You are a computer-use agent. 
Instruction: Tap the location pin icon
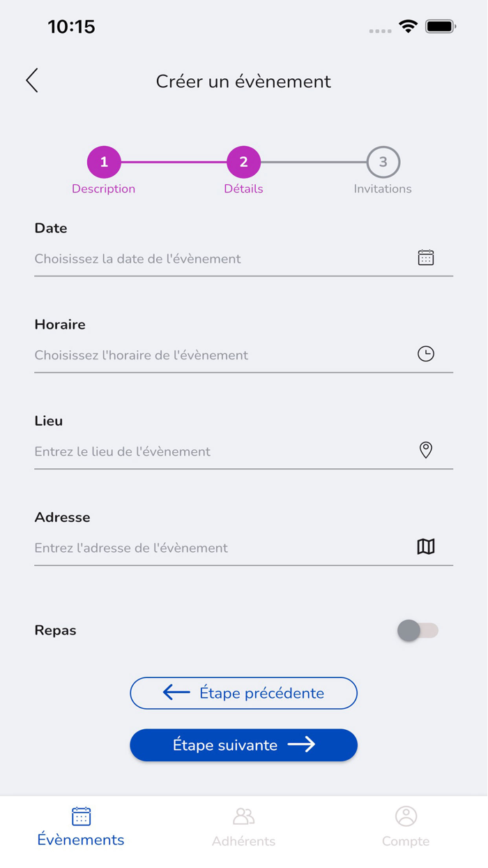(425, 450)
